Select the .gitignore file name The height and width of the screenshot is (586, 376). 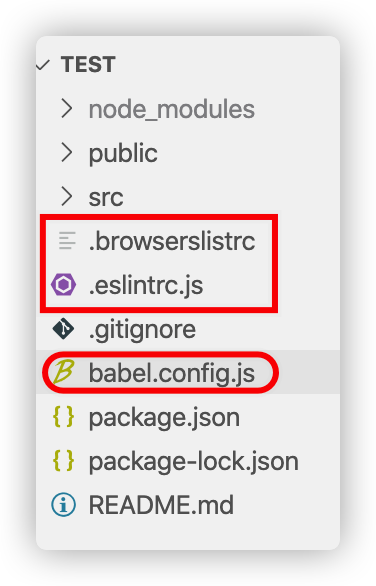[142, 330]
